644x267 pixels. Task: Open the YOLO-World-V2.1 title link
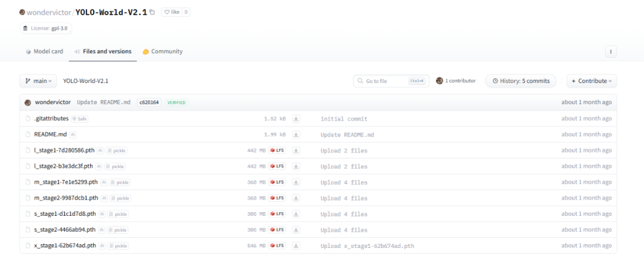pos(111,13)
